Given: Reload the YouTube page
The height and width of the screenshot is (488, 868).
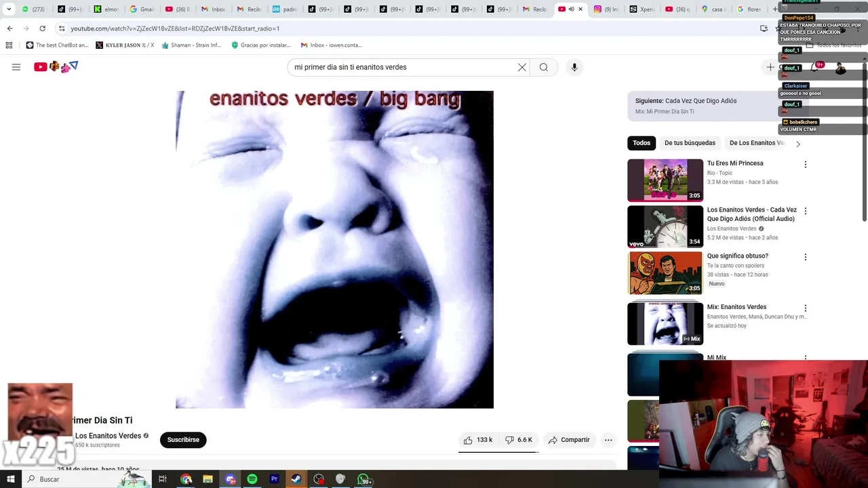Looking at the screenshot, I should (42, 28).
